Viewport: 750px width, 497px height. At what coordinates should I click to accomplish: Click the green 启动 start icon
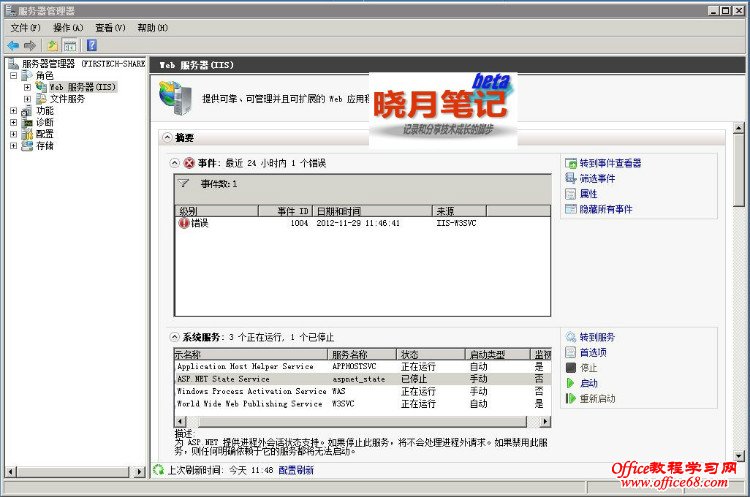coord(570,383)
